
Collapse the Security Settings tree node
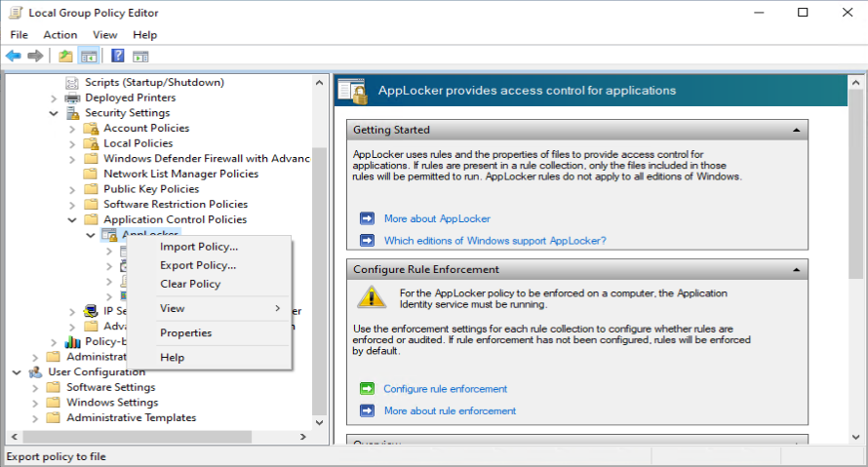point(53,113)
